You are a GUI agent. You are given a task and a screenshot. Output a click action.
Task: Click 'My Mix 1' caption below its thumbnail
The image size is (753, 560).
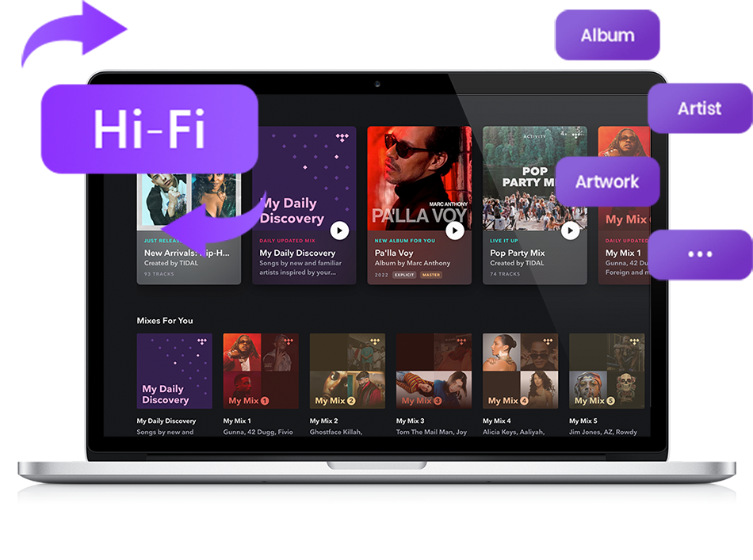(x=237, y=421)
